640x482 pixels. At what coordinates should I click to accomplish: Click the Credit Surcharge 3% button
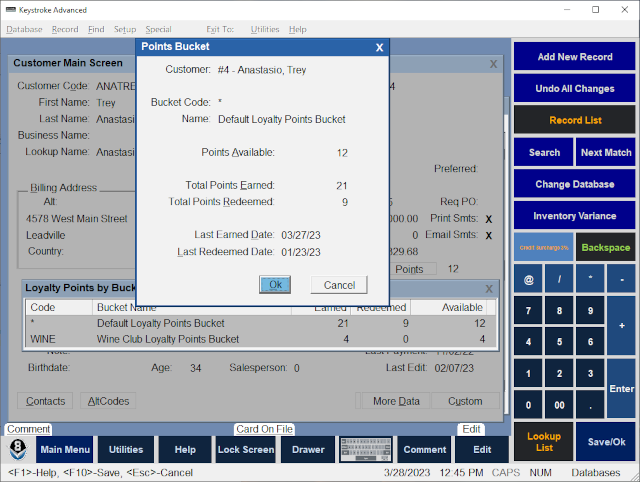point(544,247)
